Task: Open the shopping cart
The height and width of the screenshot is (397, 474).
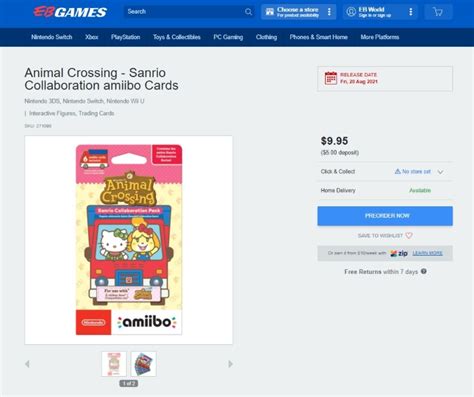Action: (x=438, y=12)
